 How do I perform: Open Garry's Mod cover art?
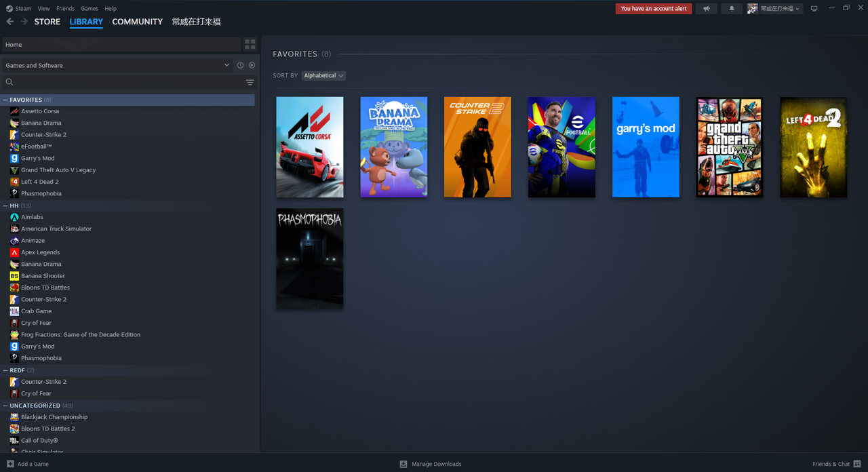click(646, 147)
